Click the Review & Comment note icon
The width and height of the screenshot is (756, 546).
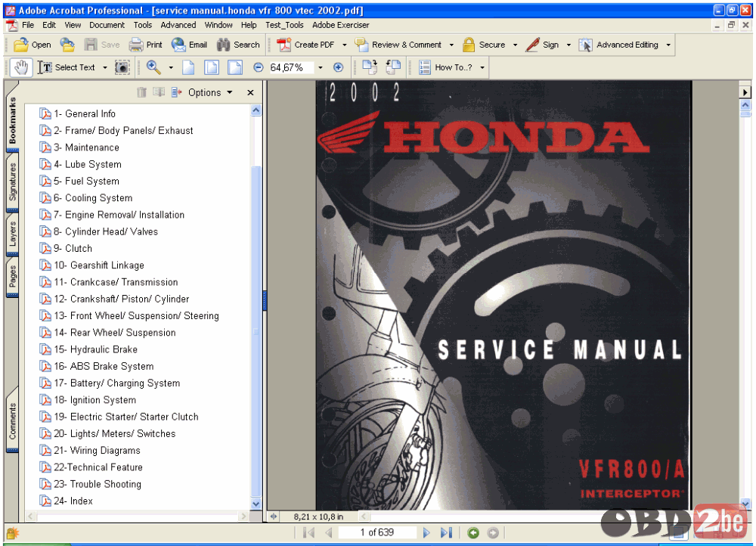361,45
